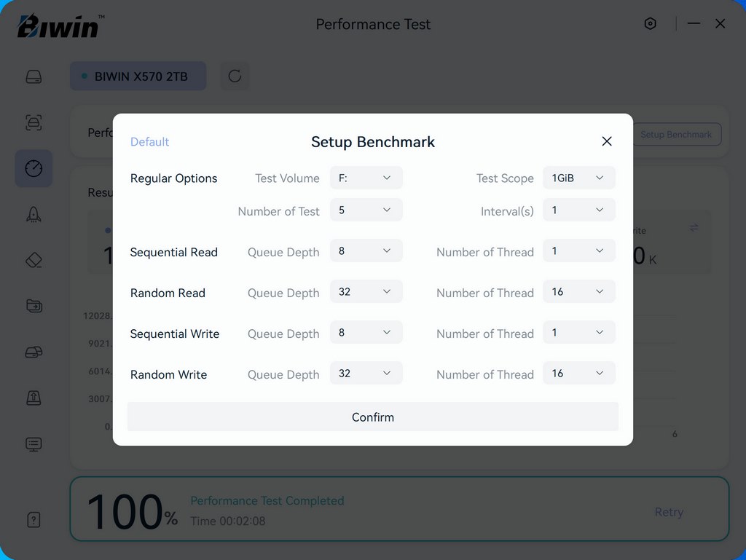Open the help question mark icon

[x=34, y=519]
